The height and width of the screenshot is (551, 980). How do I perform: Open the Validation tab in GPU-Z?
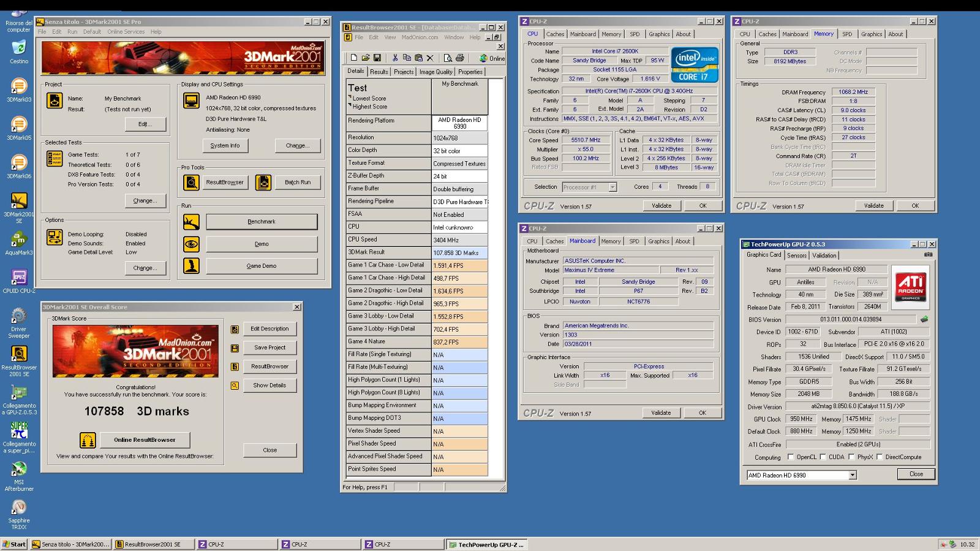coord(824,256)
